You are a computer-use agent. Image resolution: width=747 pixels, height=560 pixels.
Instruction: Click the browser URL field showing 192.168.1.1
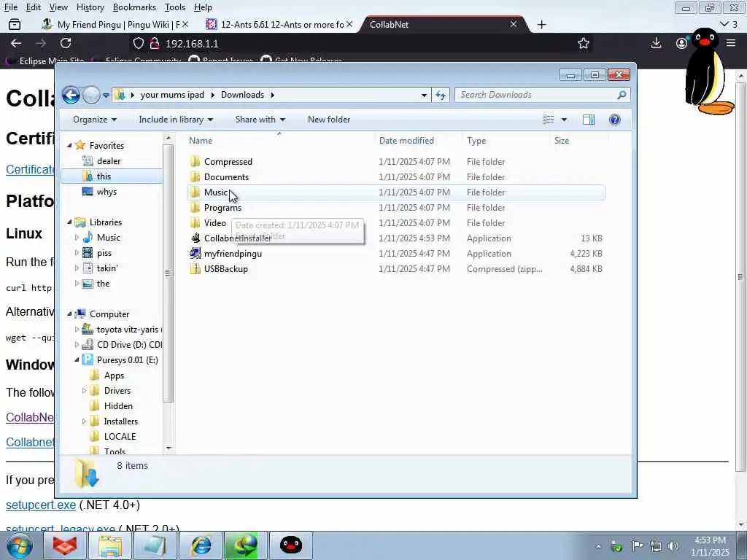[352, 43]
